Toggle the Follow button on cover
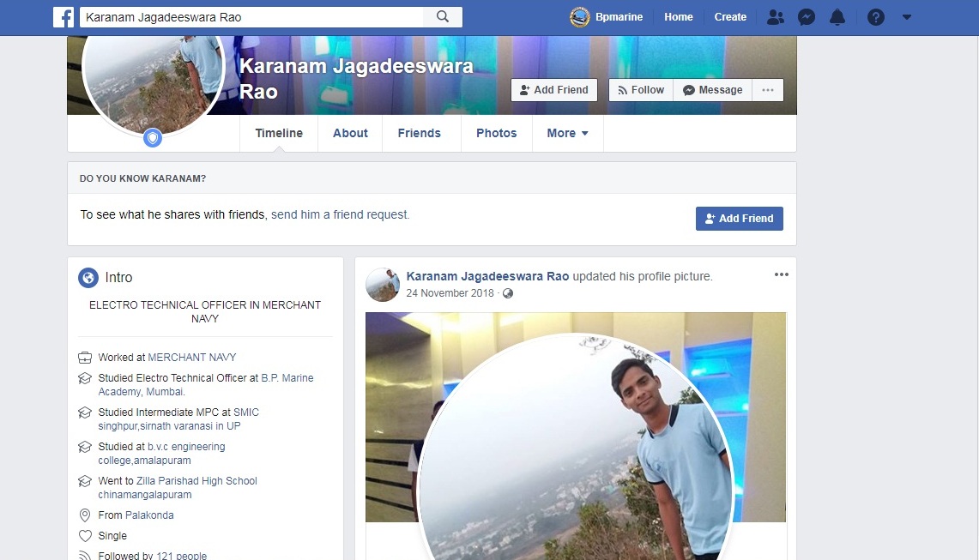Viewport: 979px width, 560px height. click(640, 90)
